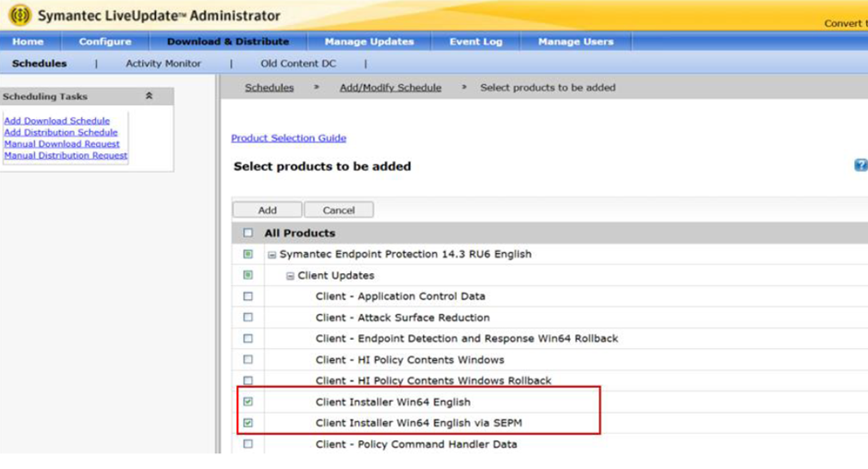Collapse Symantec Endpoint Protection 14.3 RU6 tree node
This screenshot has height=469, width=868.
[272, 255]
